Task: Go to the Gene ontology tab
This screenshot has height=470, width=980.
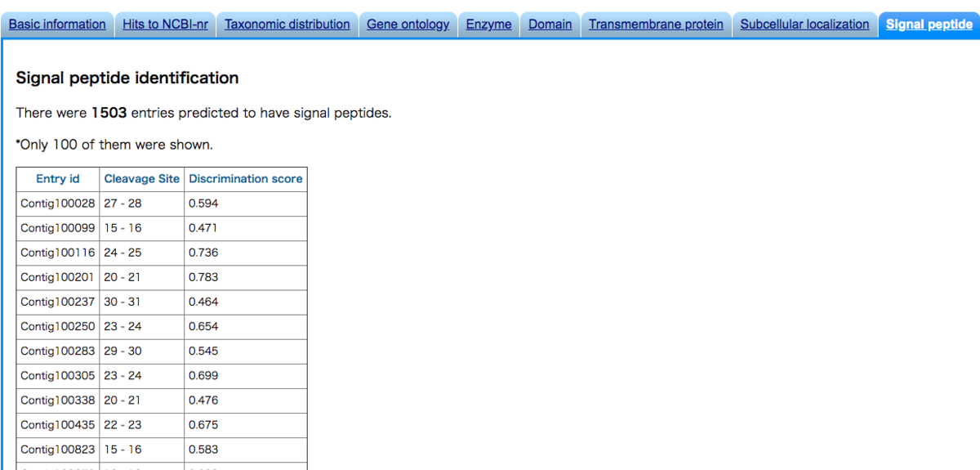Action: tap(408, 25)
